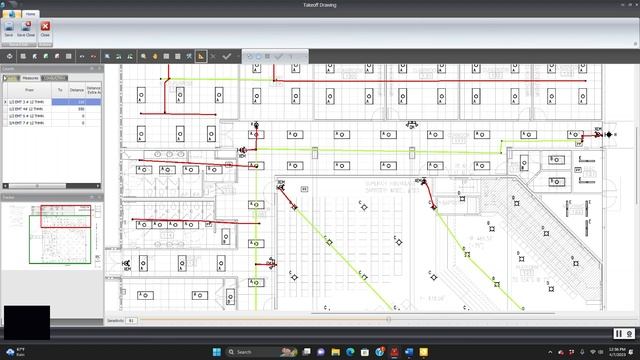The image size is (640, 360).
Task: Open the Windows Start menu
Action: (217, 352)
